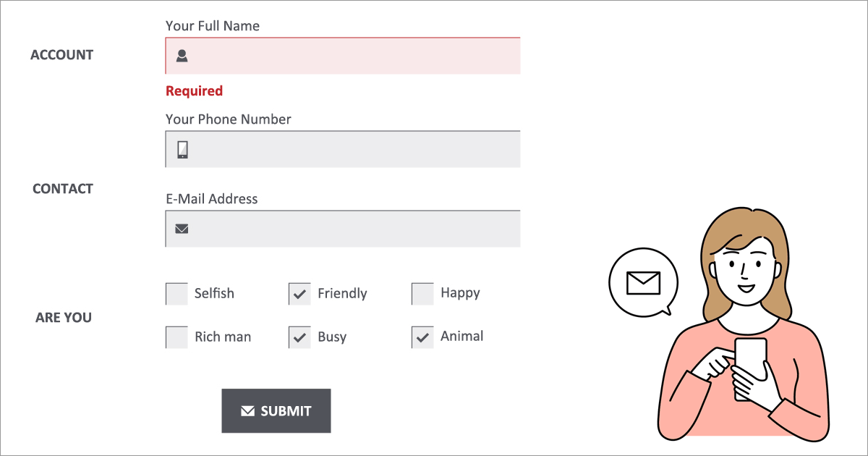Click the ACCOUNT section label
This screenshot has height=456, width=868.
tap(62, 55)
